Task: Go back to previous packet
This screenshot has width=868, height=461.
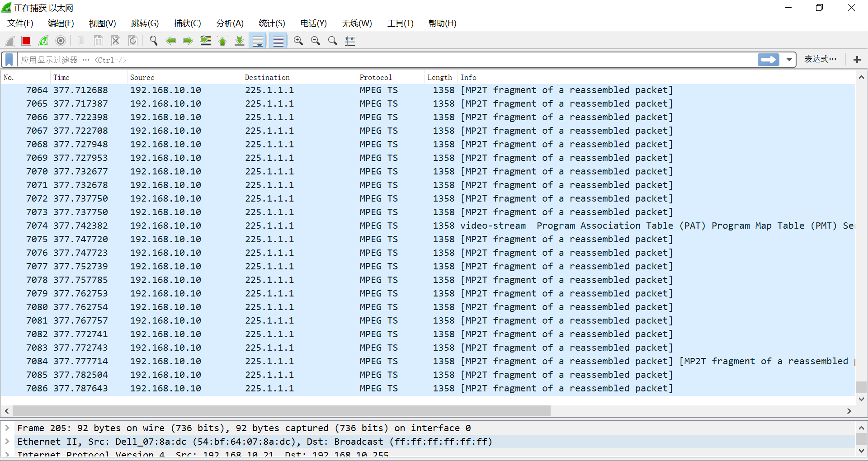Action: [x=171, y=41]
